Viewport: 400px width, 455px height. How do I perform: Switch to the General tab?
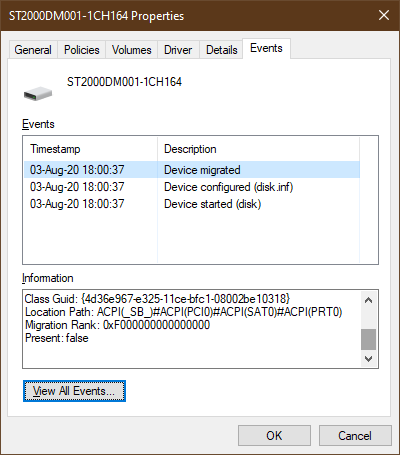click(33, 50)
